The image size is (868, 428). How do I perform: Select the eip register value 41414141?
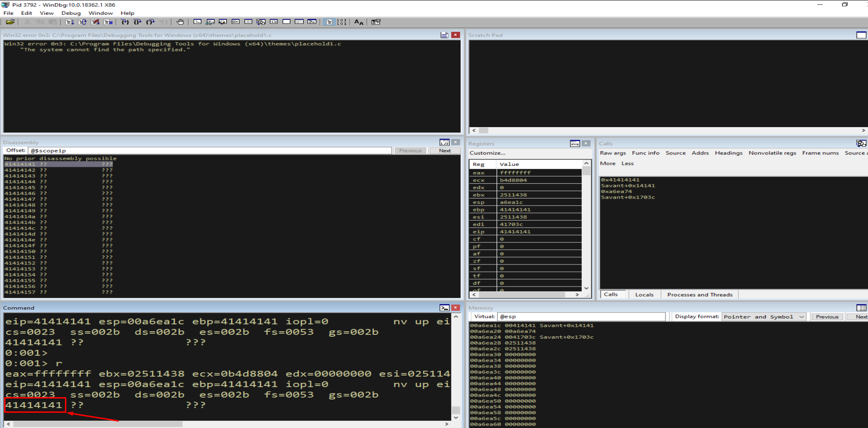click(515, 232)
